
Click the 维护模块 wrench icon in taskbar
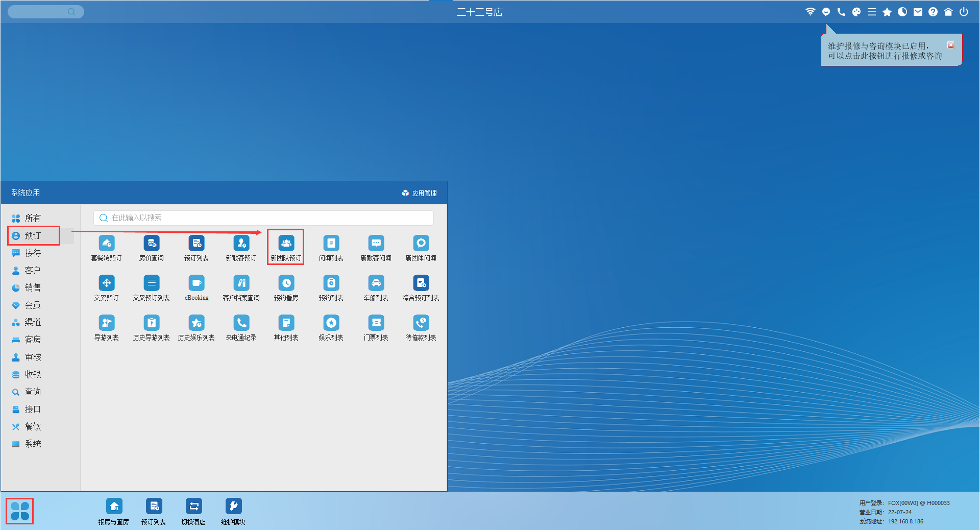[x=233, y=507]
